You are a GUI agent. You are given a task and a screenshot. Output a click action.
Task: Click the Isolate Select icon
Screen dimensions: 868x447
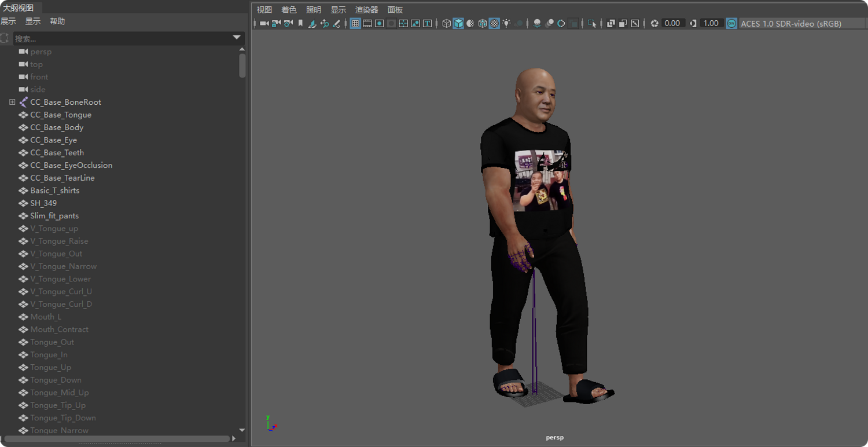point(592,24)
